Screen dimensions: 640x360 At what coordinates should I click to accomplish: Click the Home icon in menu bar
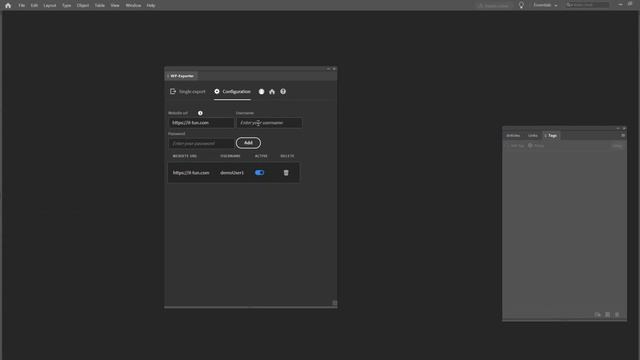tap(8, 5)
